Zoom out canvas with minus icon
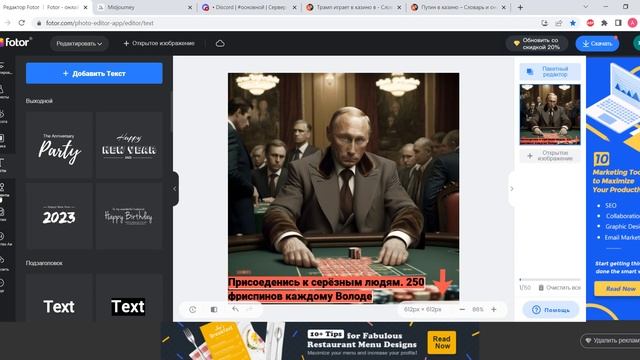The image size is (640, 360). point(462,309)
